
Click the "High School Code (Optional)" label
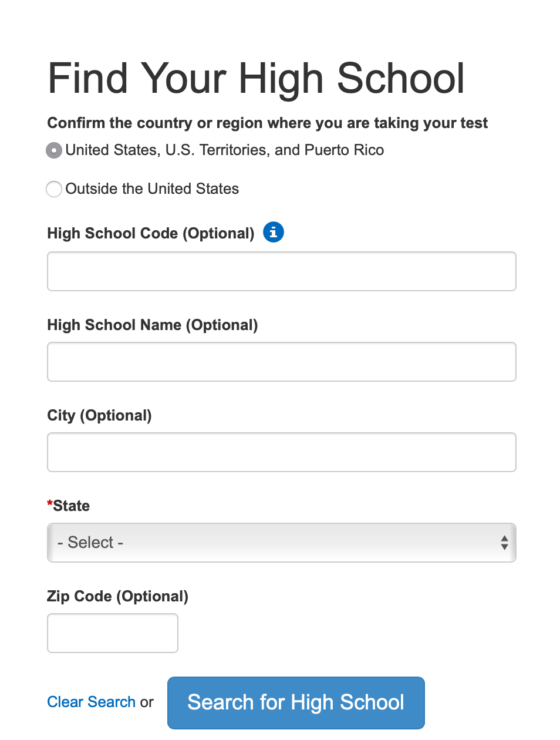(x=151, y=234)
